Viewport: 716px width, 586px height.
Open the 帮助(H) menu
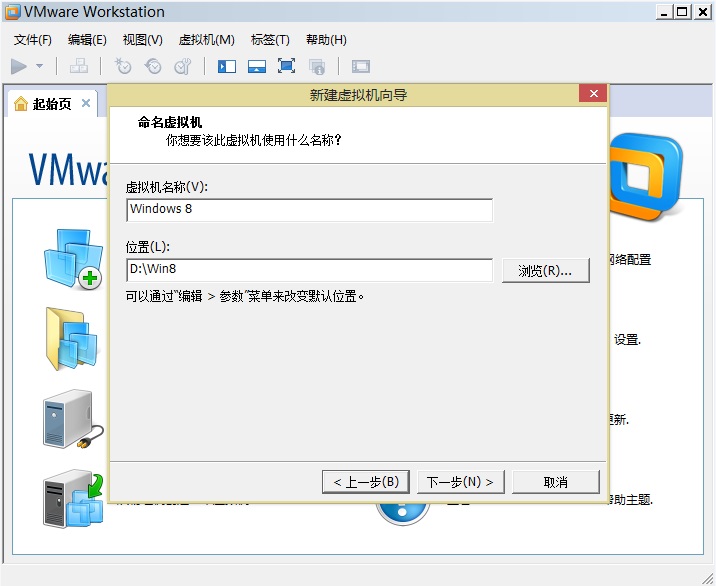[x=326, y=40]
